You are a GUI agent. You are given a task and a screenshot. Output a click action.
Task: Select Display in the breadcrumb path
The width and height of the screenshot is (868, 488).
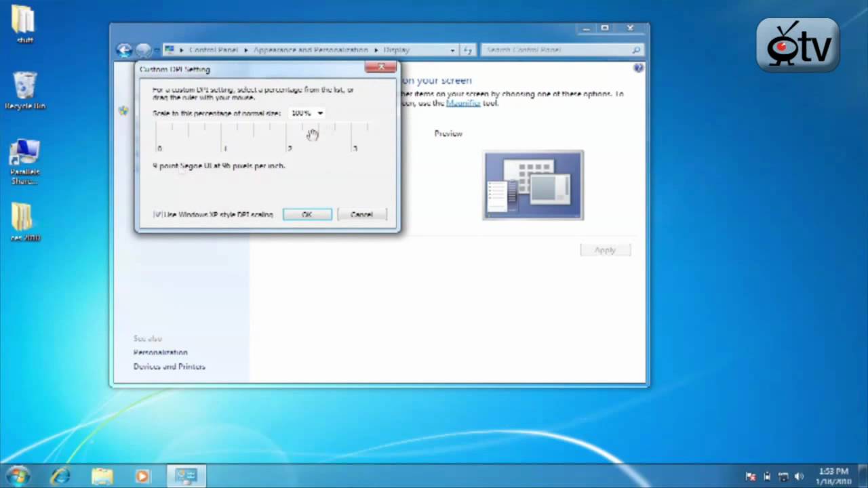(397, 49)
